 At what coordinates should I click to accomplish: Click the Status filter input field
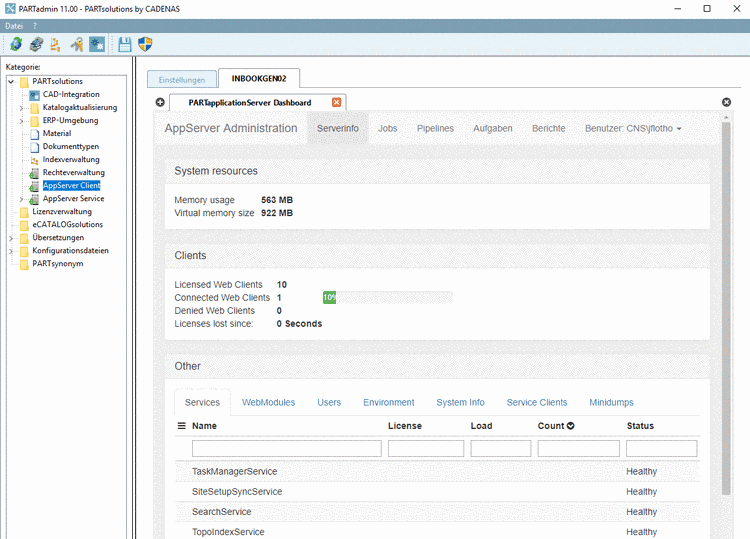[x=662, y=449]
